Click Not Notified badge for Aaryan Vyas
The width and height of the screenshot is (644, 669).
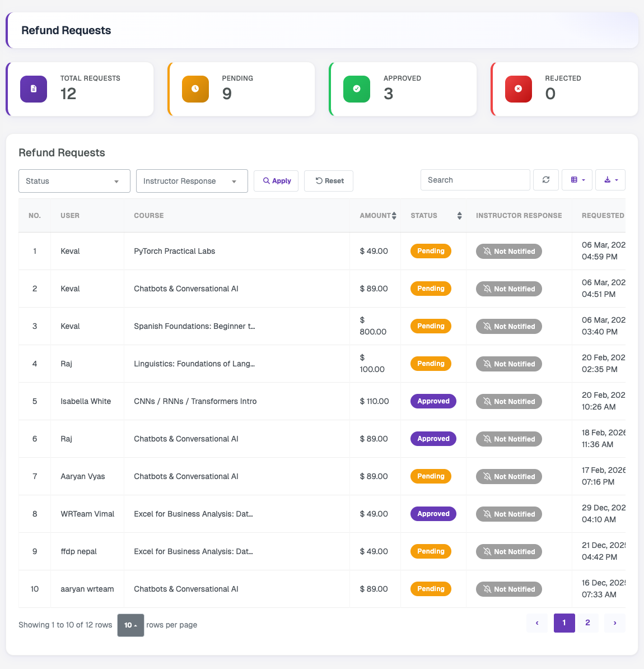tap(509, 477)
